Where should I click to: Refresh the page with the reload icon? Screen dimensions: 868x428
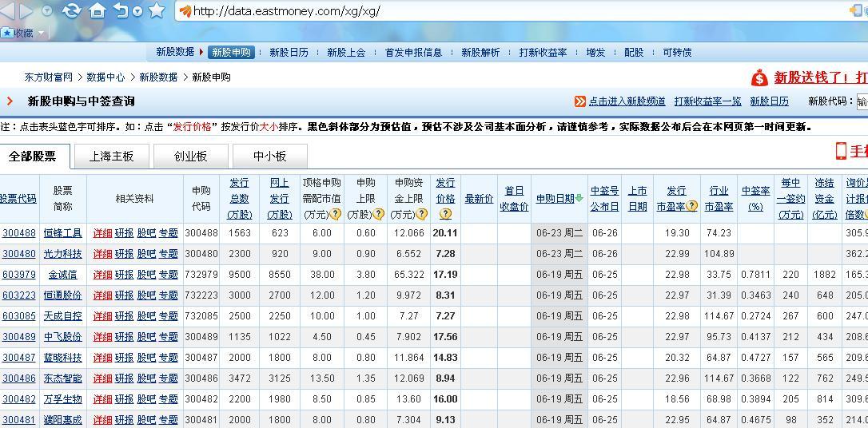(71, 10)
